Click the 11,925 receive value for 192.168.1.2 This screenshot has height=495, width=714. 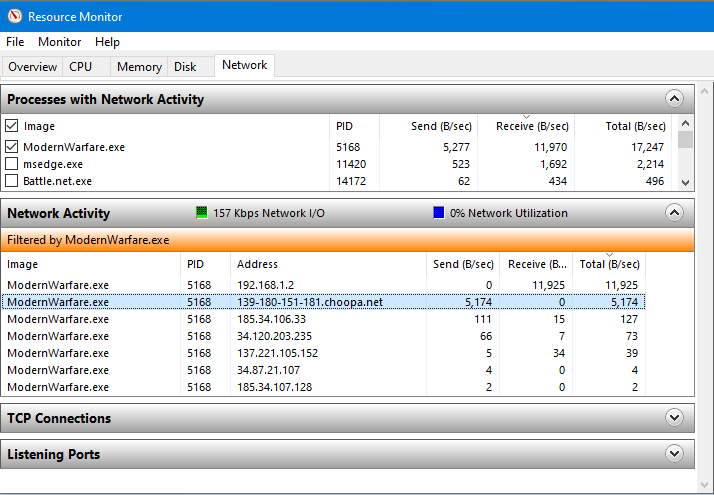pos(548,285)
